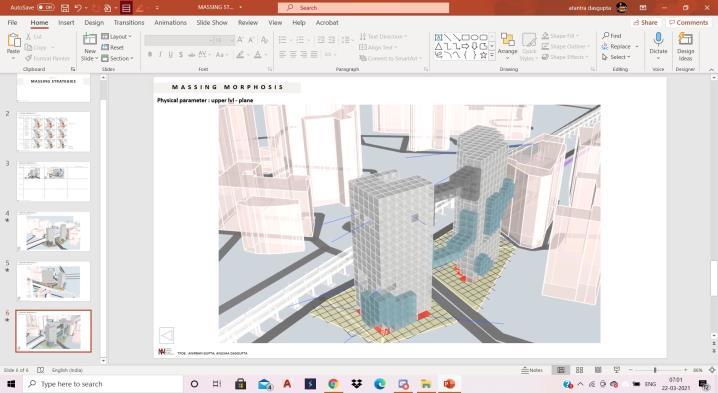Toggle Italic formatting
718x393 pixels.
pos(160,55)
